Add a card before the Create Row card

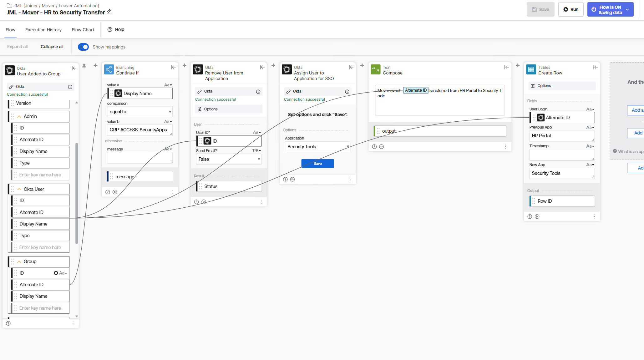(x=518, y=65)
